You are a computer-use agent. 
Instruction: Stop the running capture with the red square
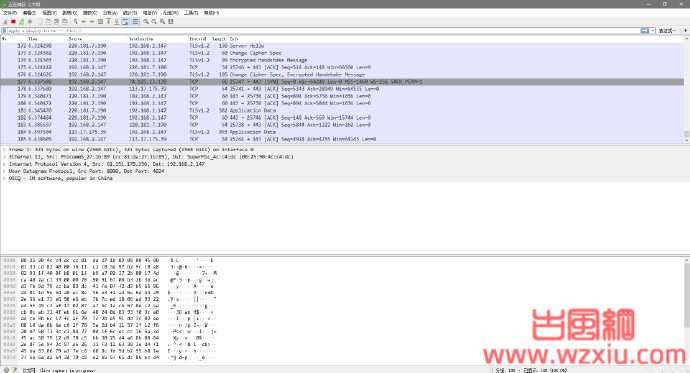(14, 22)
